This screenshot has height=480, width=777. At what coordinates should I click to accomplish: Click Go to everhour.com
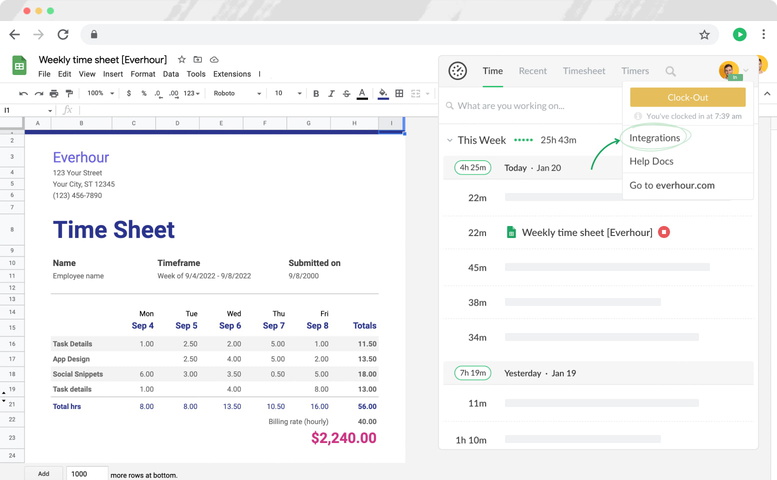click(672, 185)
